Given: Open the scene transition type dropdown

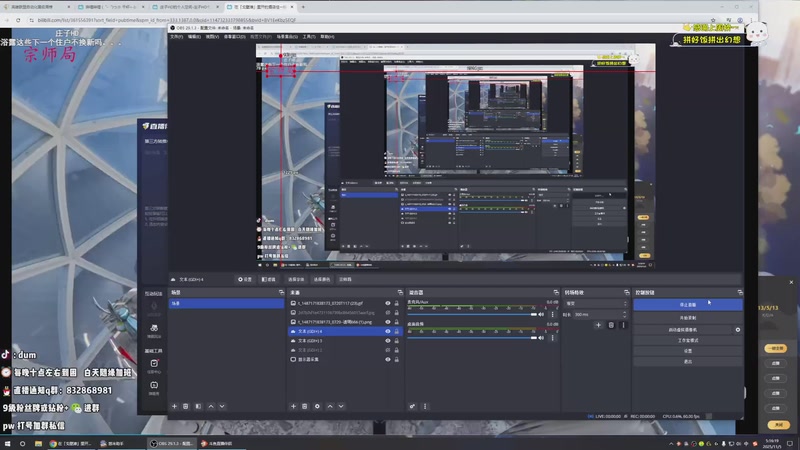Looking at the screenshot, I should click(x=594, y=303).
